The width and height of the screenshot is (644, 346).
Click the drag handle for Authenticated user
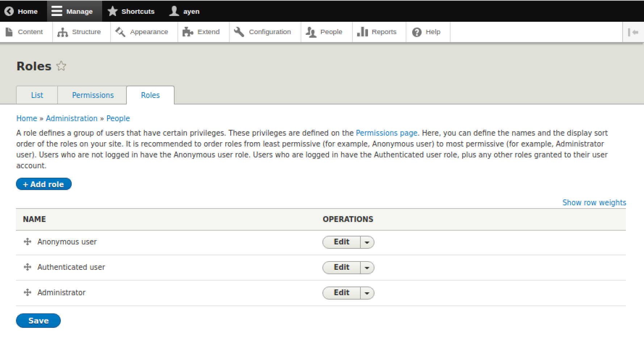(x=28, y=267)
